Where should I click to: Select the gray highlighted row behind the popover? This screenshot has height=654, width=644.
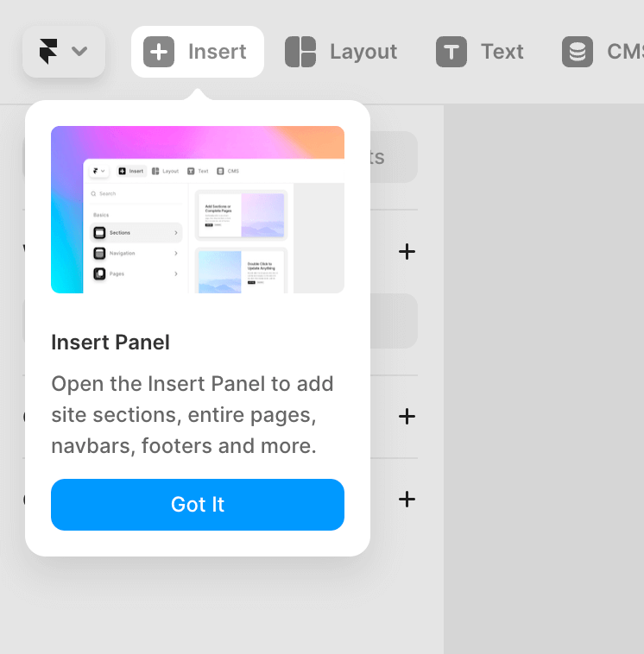coord(394,321)
